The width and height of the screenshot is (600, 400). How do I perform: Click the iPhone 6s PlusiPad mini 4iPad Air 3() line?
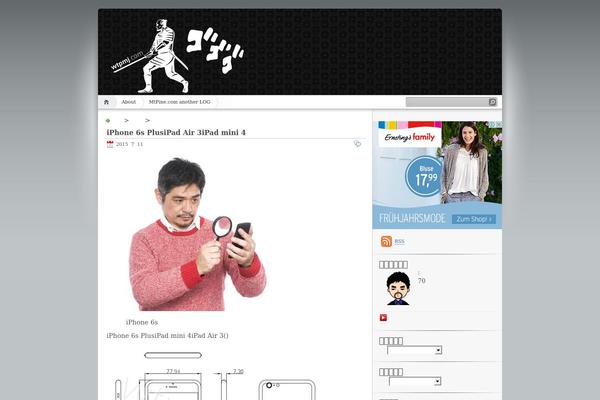(168, 336)
